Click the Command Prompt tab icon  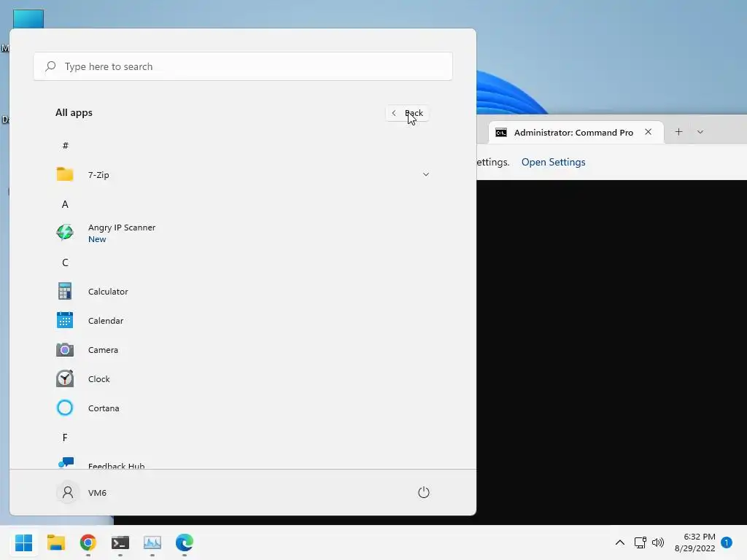pyautogui.click(x=501, y=133)
